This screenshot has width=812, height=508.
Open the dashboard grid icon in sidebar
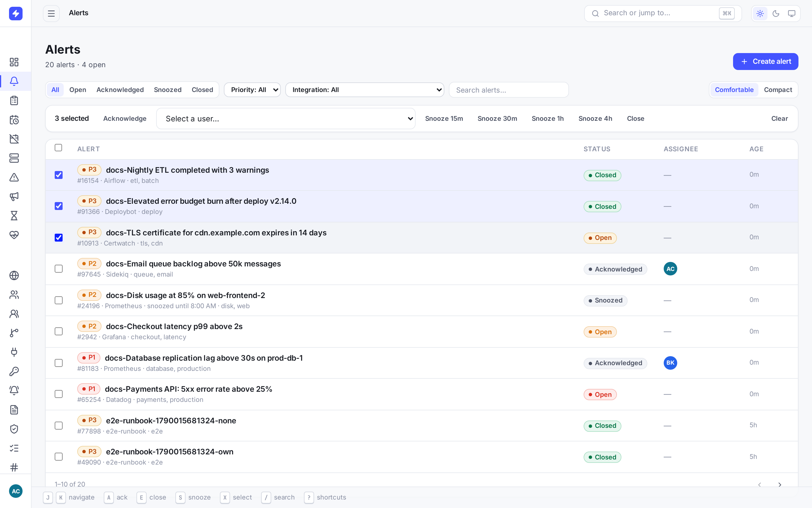[x=14, y=62]
